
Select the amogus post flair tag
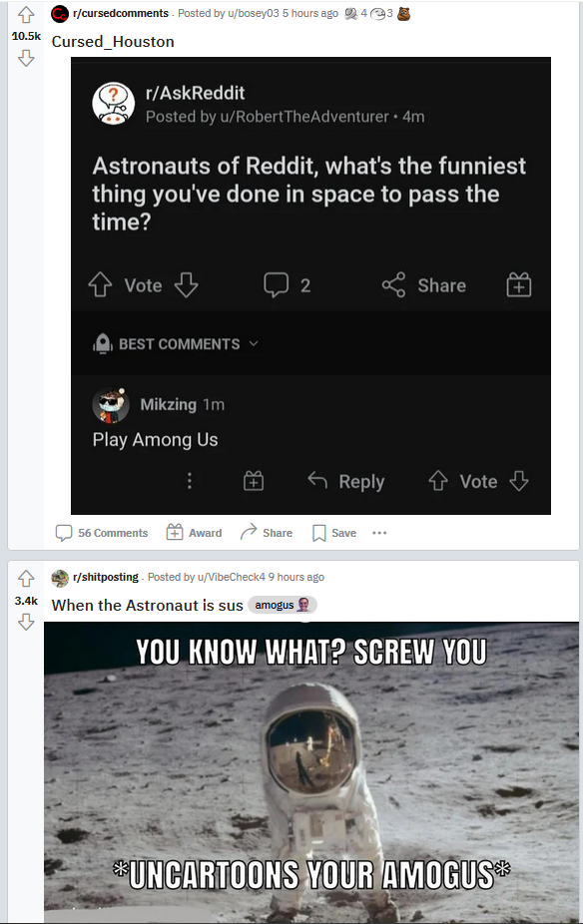tap(283, 605)
